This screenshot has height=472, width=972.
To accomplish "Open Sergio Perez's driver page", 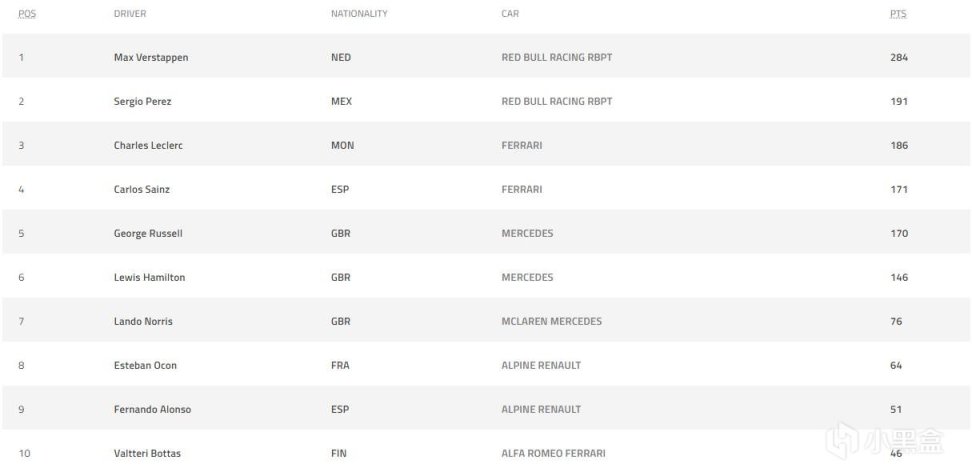I will pos(142,101).
